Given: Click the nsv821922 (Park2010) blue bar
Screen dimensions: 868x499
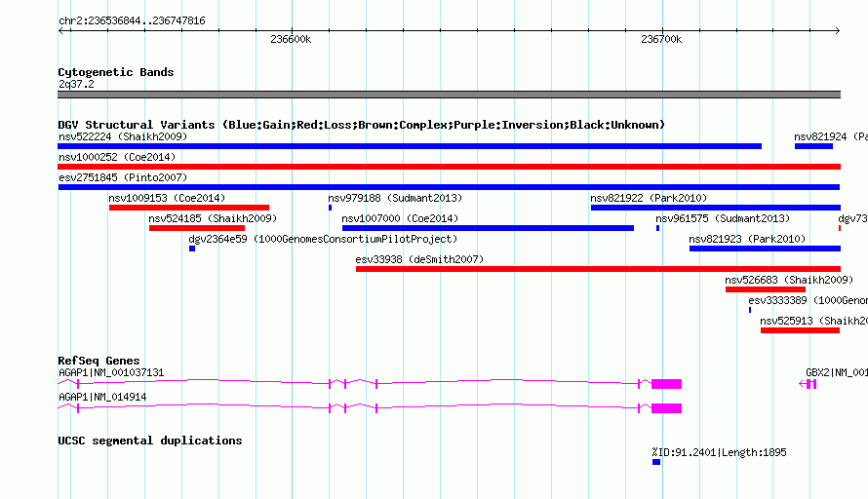Looking at the screenshot, I should click(x=715, y=208).
